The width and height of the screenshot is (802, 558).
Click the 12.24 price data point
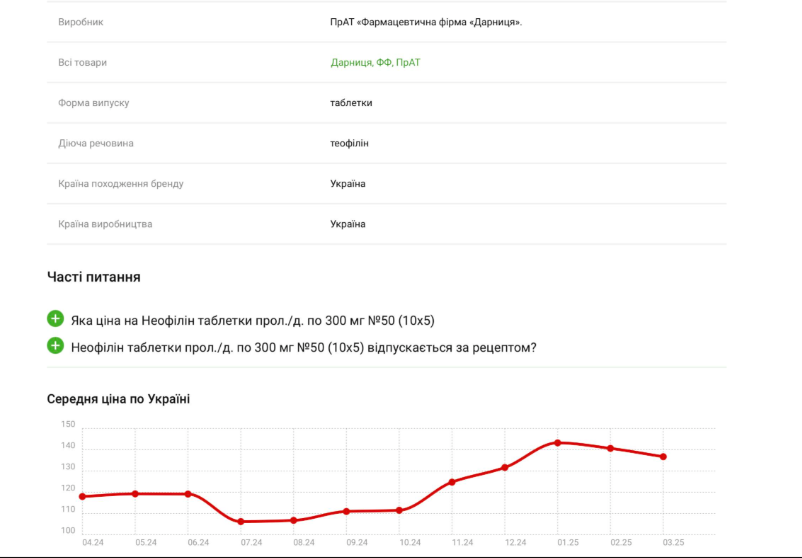pyautogui.click(x=505, y=467)
